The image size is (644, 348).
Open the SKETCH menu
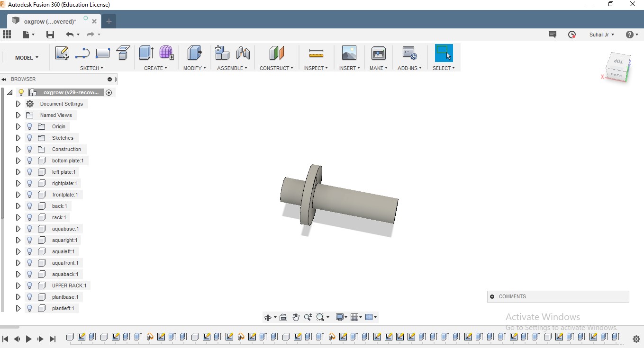point(91,68)
